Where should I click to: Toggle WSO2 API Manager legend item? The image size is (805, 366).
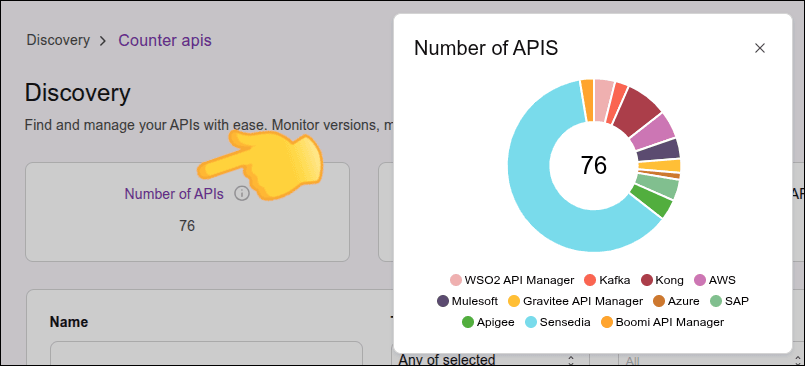tap(512, 280)
